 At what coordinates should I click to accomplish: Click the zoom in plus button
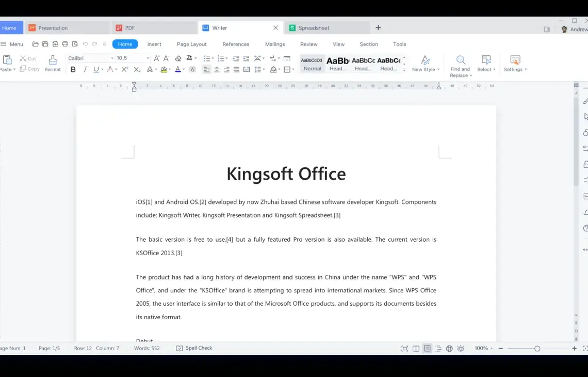(574, 349)
